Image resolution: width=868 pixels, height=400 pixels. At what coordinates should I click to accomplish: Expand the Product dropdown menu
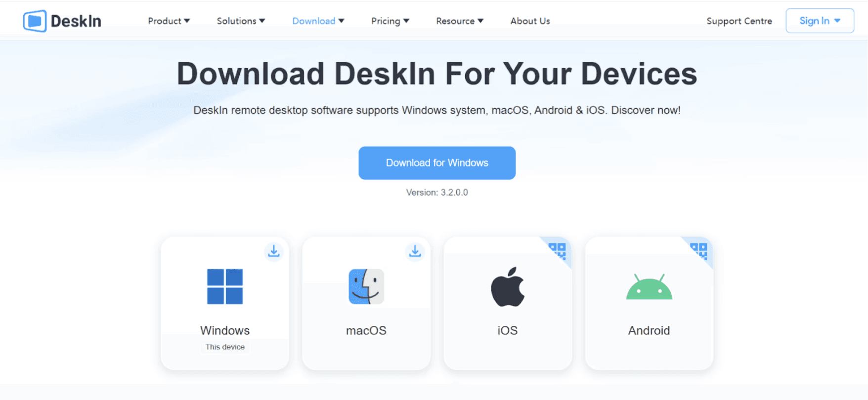coord(169,21)
